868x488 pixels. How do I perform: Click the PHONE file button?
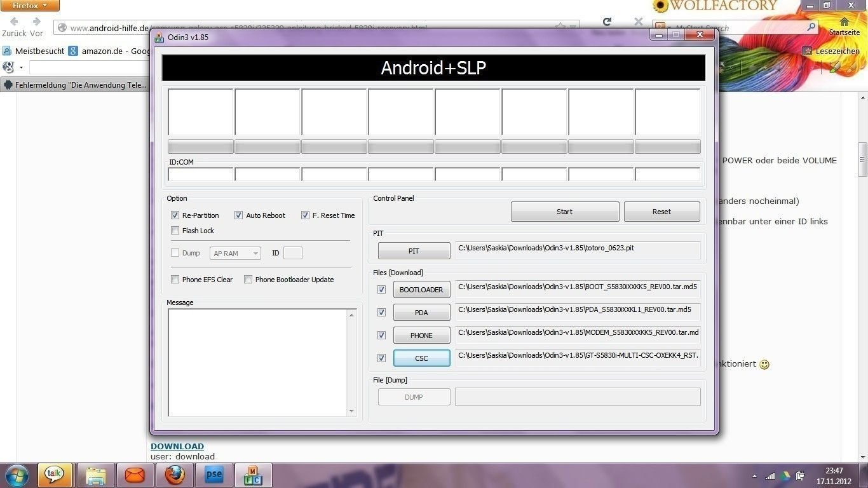tap(421, 335)
